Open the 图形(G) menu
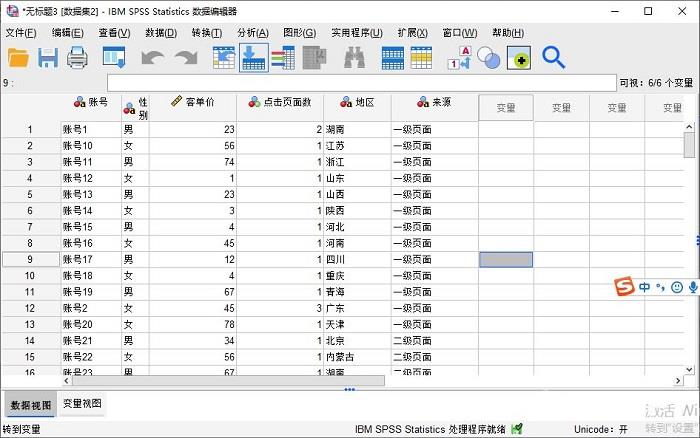 coord(300,33)
